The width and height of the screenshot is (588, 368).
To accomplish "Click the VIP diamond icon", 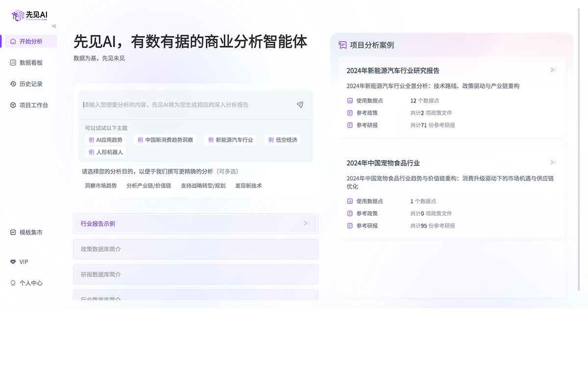I will (13, 262).
